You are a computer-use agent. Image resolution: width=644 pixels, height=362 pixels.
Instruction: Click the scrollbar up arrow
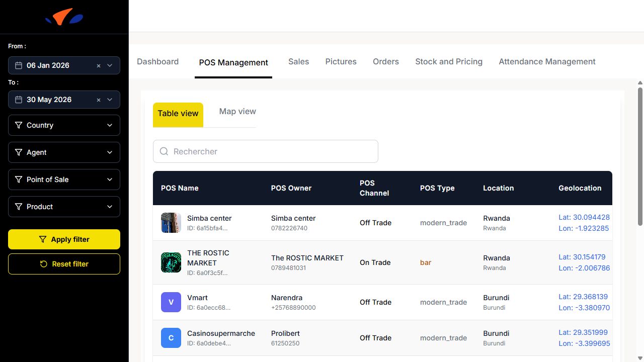coord(640,82)
